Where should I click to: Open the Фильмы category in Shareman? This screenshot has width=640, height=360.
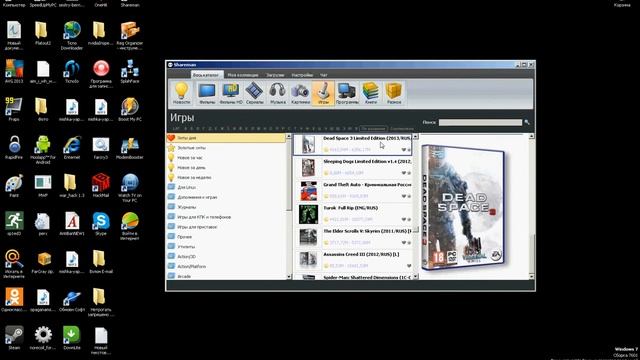pyautogui.click(x=207, y=93)
